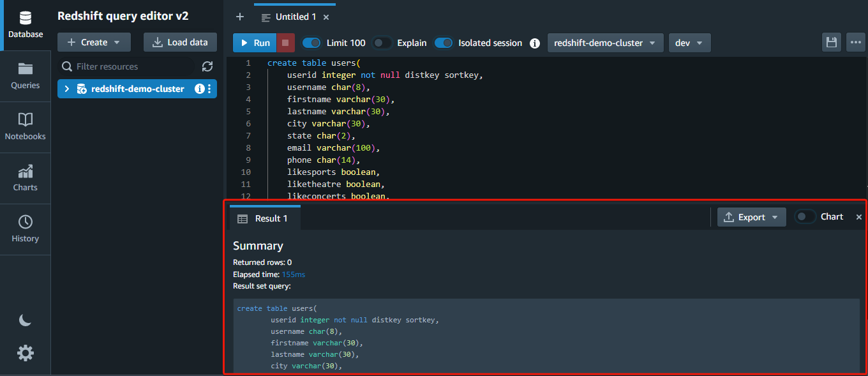868x376 pixels.
Task: Enable the Chart toggle
Action: click(x=805, y=216)
